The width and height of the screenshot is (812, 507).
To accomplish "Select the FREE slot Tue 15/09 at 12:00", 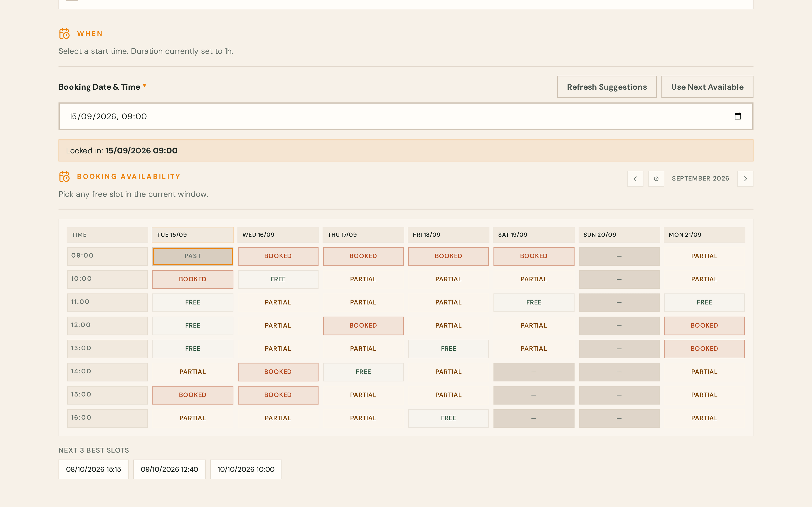I will coord(193,326).
